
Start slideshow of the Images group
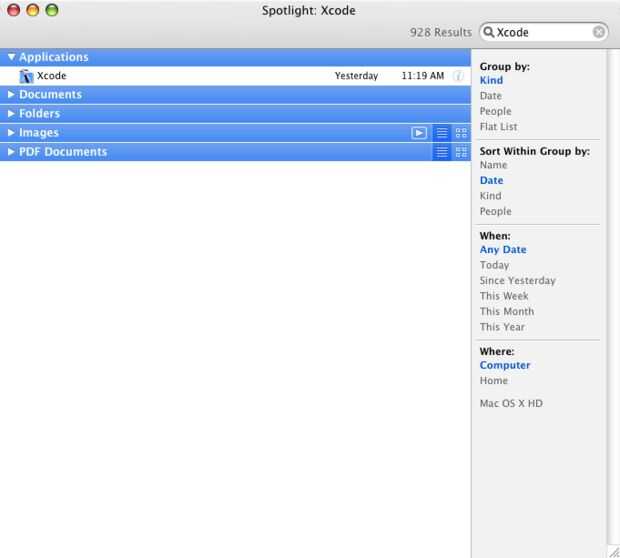[x=419, y=133]
